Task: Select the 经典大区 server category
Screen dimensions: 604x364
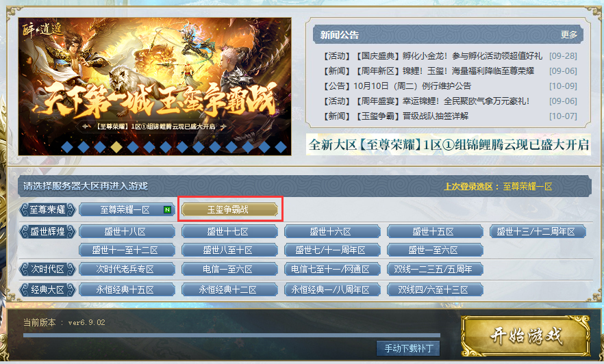Action: (47, 289)
